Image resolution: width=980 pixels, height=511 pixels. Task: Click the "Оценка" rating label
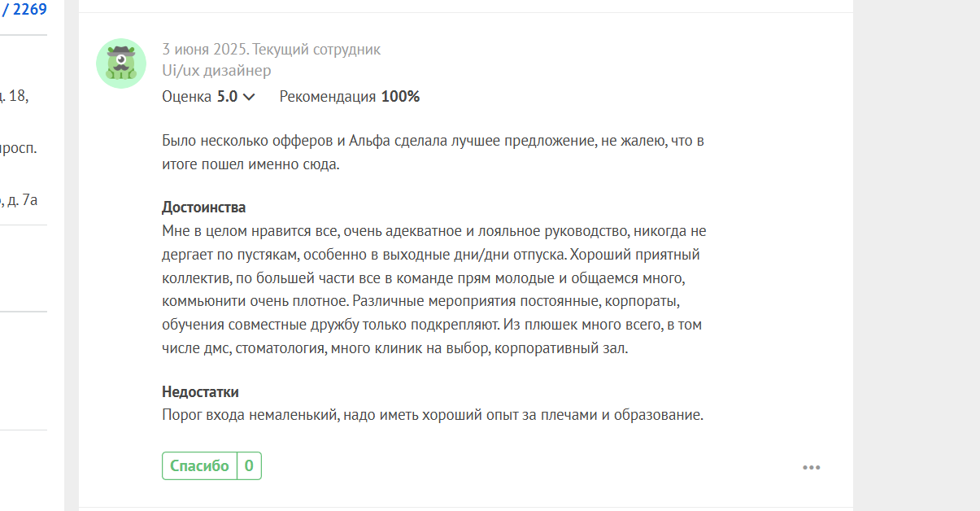187,97
